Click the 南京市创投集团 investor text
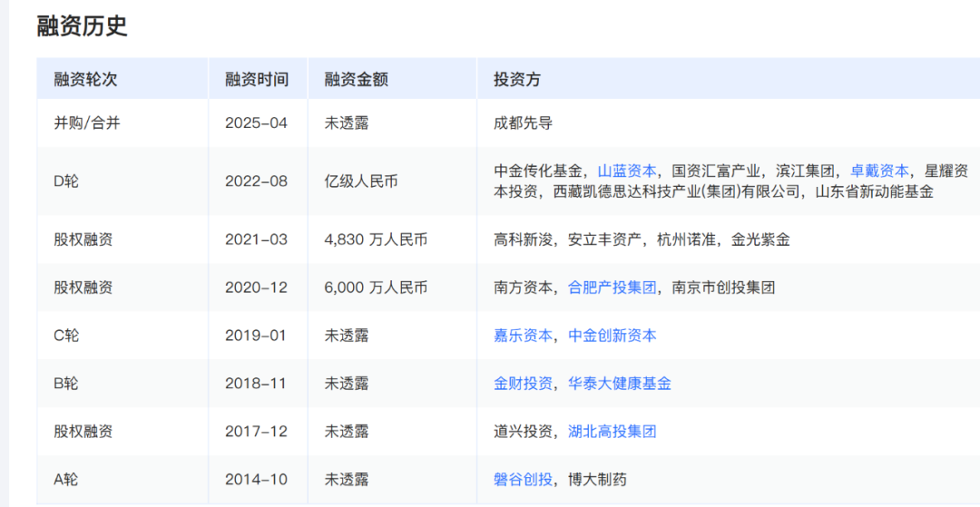Viewport: 980px width, 507px height. pyautogui.click(x=724, y=288)
